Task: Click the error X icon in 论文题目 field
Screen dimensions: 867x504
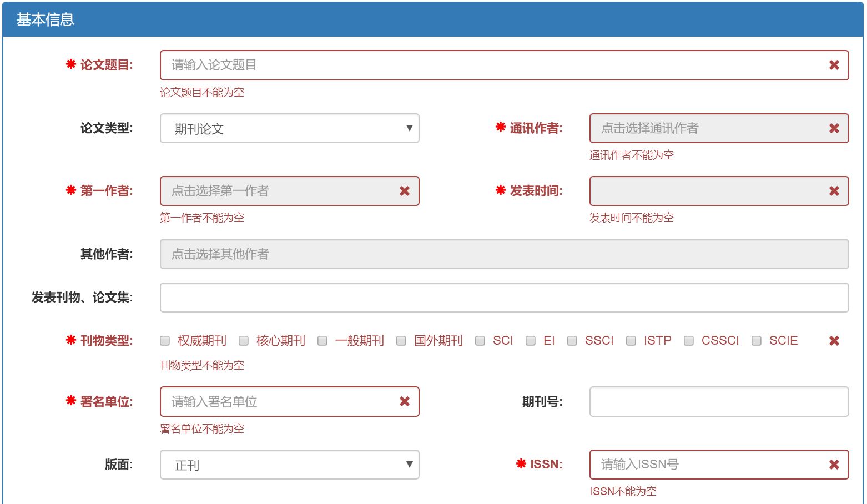Action: pos(834,65)
